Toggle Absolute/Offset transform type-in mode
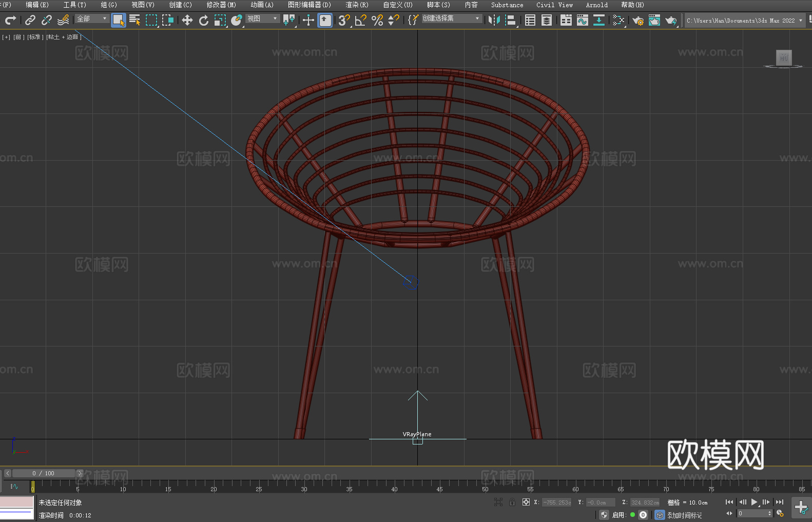Image resolution: width=812 pixels, height=522 pixels. pos(526,502)
